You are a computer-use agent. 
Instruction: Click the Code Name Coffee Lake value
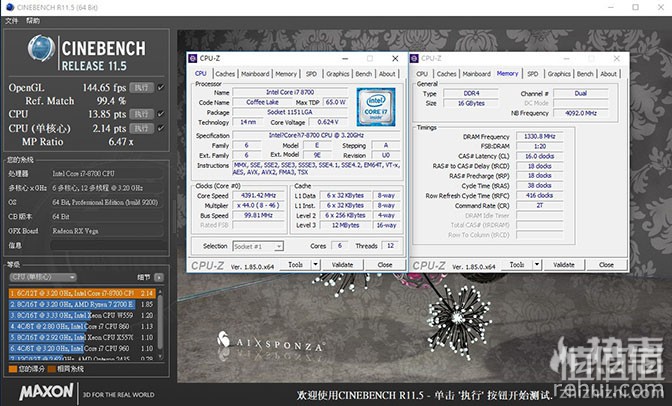[x=262, y=102]
